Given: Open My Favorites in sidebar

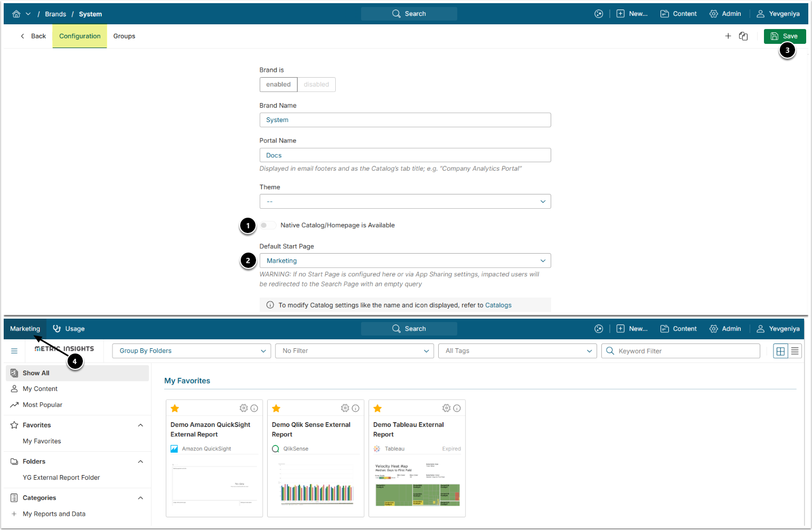Looking at the screenshot, I should (42, 441).
